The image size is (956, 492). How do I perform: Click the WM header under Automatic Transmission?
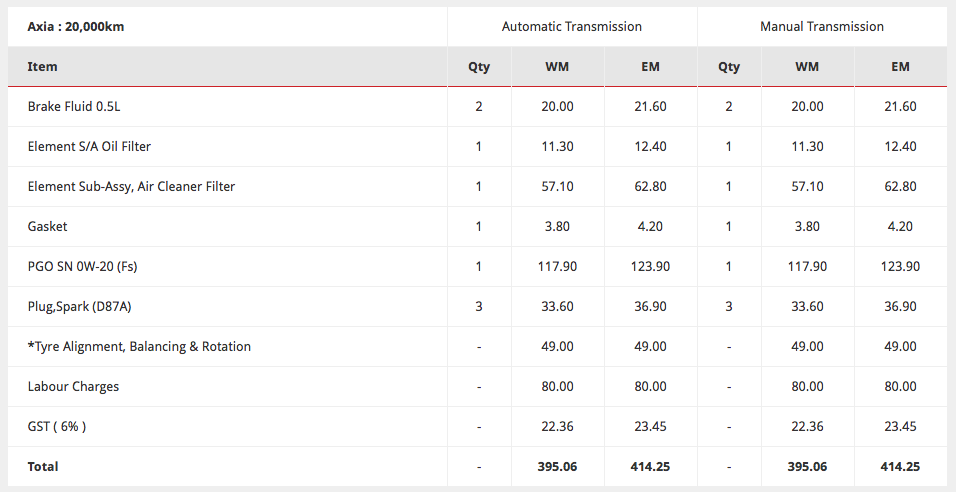pos(558,67)
